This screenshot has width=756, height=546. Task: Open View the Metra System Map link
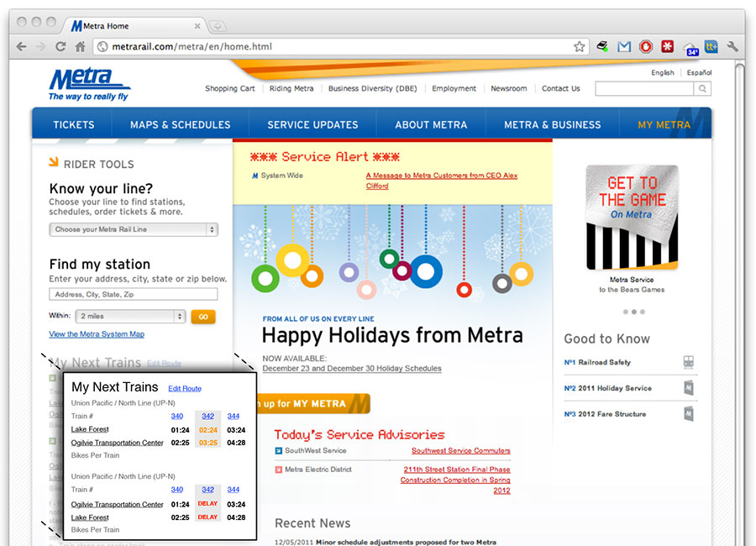97,334
